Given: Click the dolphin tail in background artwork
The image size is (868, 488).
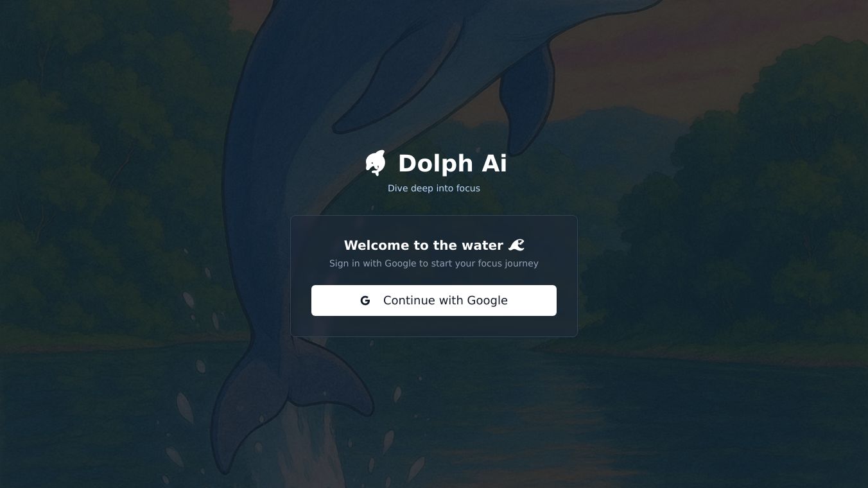Looking at the screenshot, I should pos(282,392).
